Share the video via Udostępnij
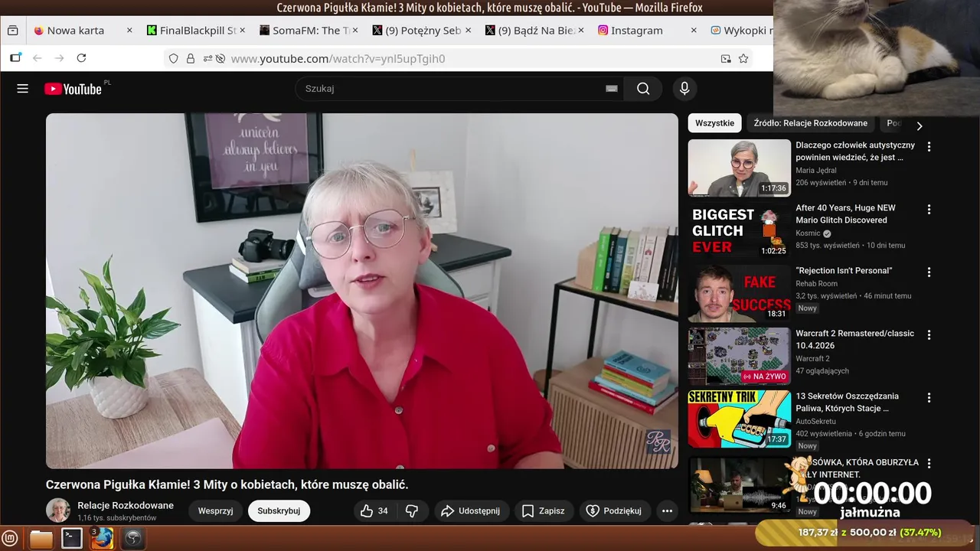Screen dimensions: 980x551 (471, 510)
